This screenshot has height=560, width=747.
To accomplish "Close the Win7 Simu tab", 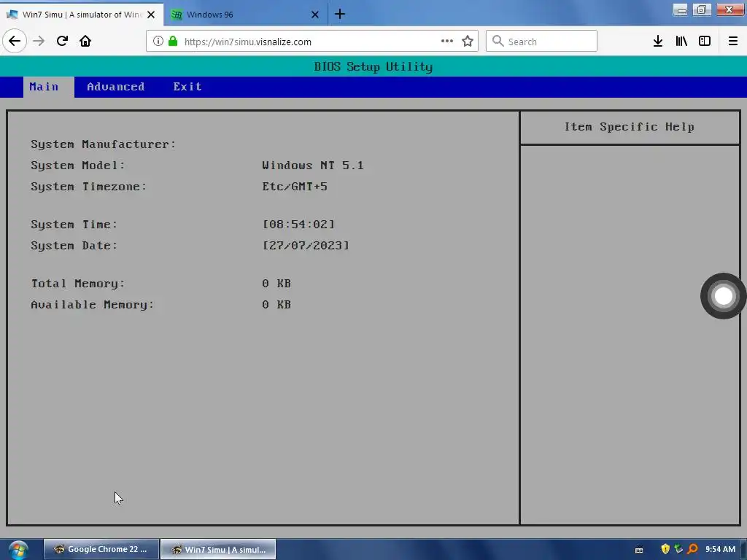I will click(151, 15).
